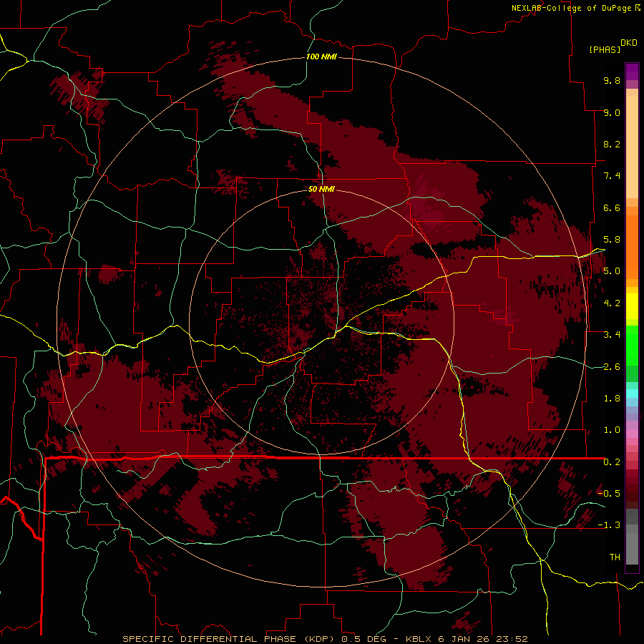This screenshot has width=644, height=644.
Task: Click the 2.6 value on the color scale
Action: [x=612, y=367]
